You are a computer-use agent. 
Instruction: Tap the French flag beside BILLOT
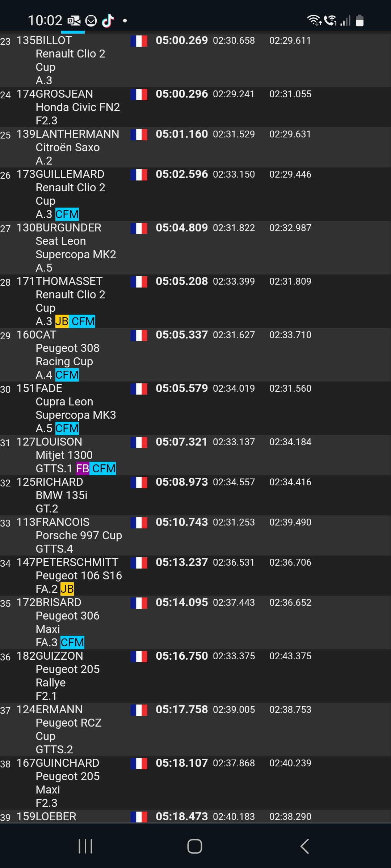pyautogui.click(x=139, y=41)
